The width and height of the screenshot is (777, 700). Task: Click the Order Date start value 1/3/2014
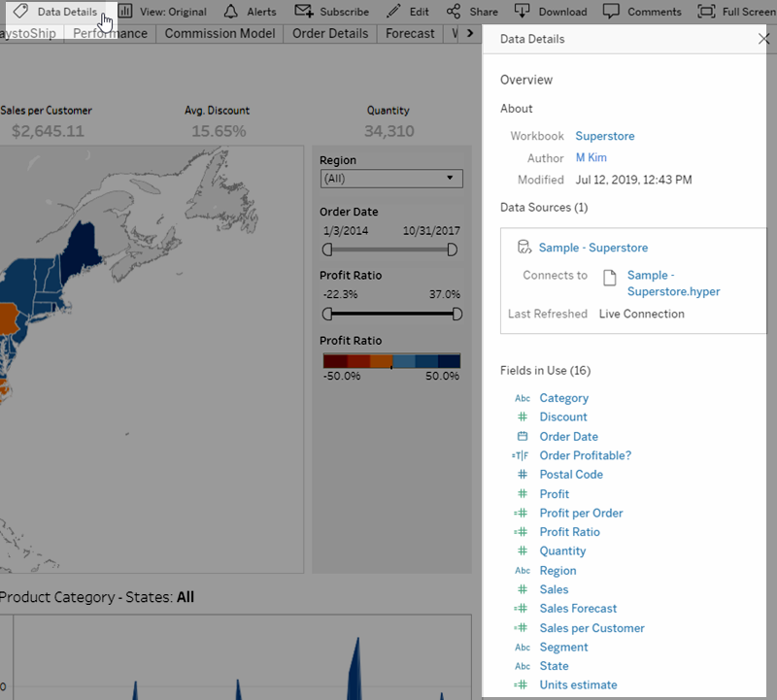(346, 230)
